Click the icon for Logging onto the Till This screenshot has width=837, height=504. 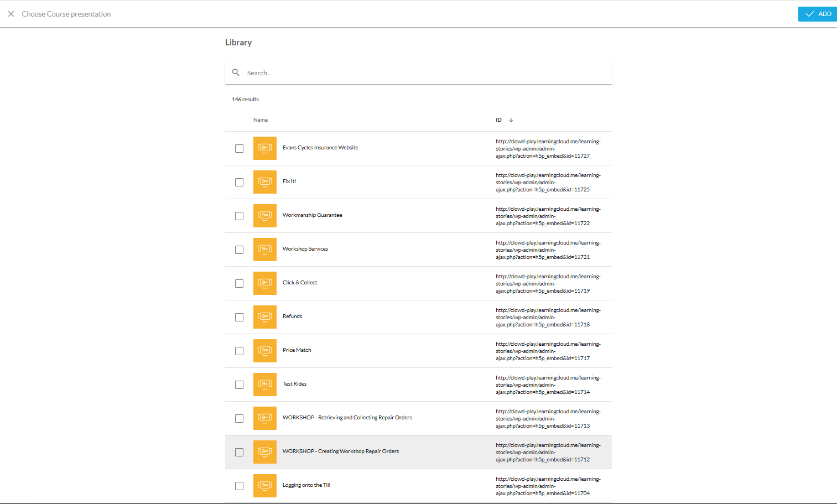pos(265,486)
